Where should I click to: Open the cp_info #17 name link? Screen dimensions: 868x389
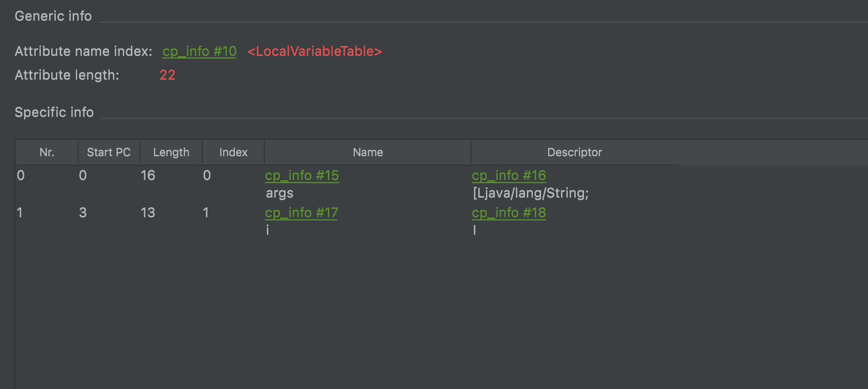pyautogui.click(x=301, y=213)
